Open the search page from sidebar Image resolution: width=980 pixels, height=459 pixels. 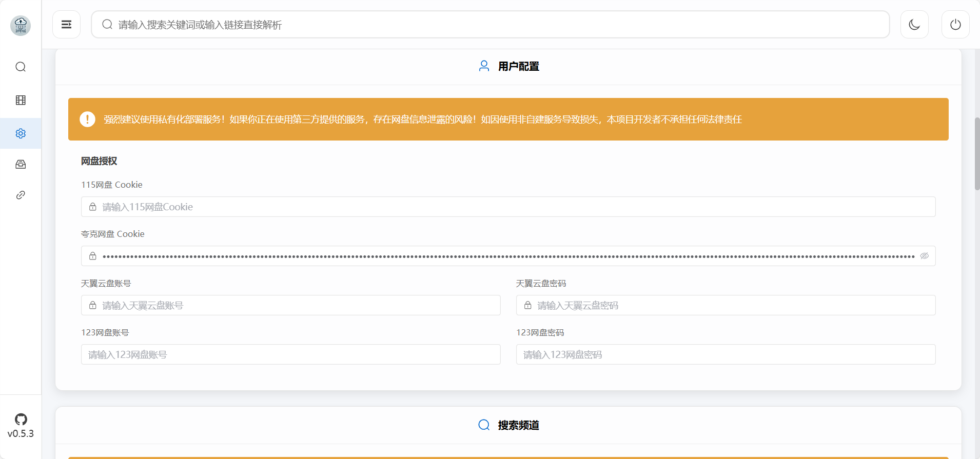tap(21, 67)
